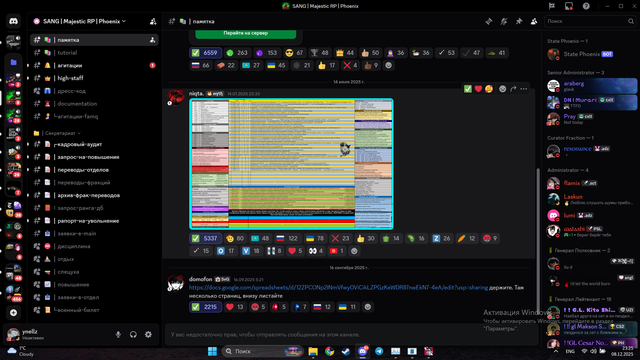640x360 pixels.
Task: Open the Threads icon in channel header
Action: (x=489, y=21)
